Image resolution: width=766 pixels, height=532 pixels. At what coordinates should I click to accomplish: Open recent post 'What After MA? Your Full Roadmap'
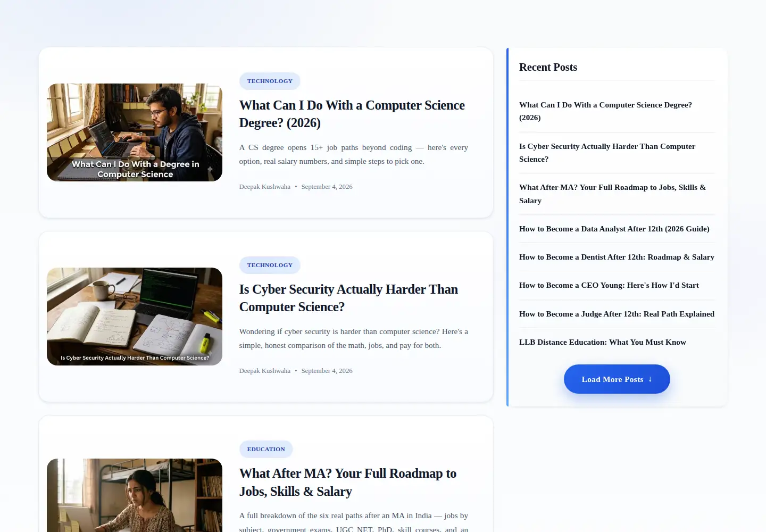pos(612,194)
